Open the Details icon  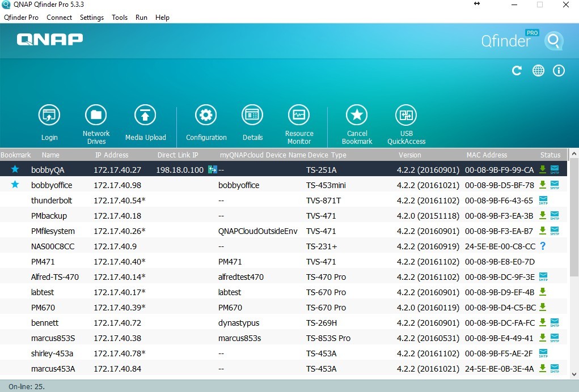point(252,116)
